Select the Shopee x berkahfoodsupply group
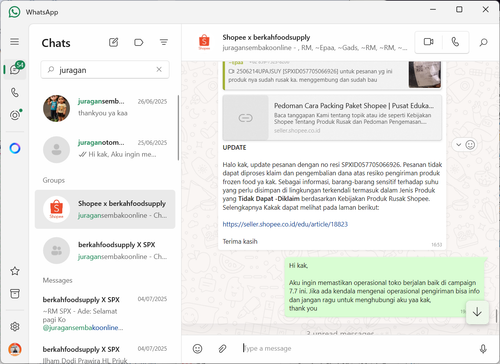Screen dimensions: 500x364 (105, 209)
